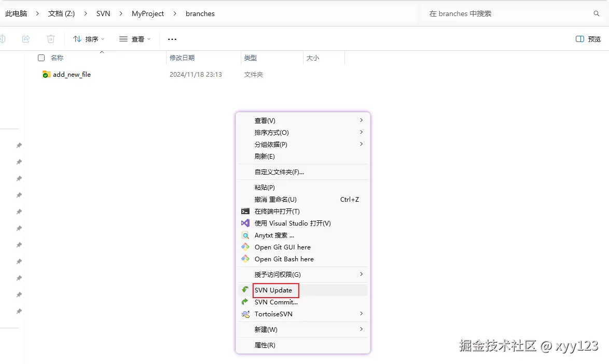Expand the 查看(V) submenu arrow
609x364 pixels.
[x=361, y=120]
